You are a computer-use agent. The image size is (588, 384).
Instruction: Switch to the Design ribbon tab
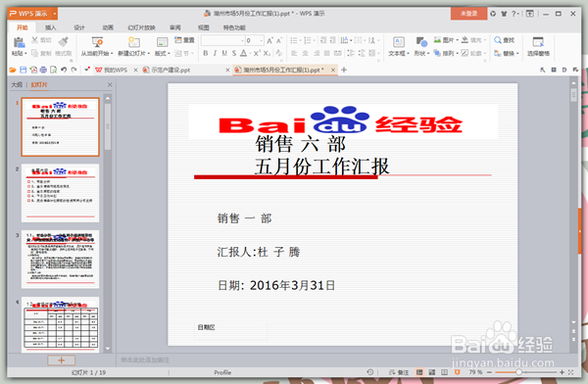click(79, 27)
